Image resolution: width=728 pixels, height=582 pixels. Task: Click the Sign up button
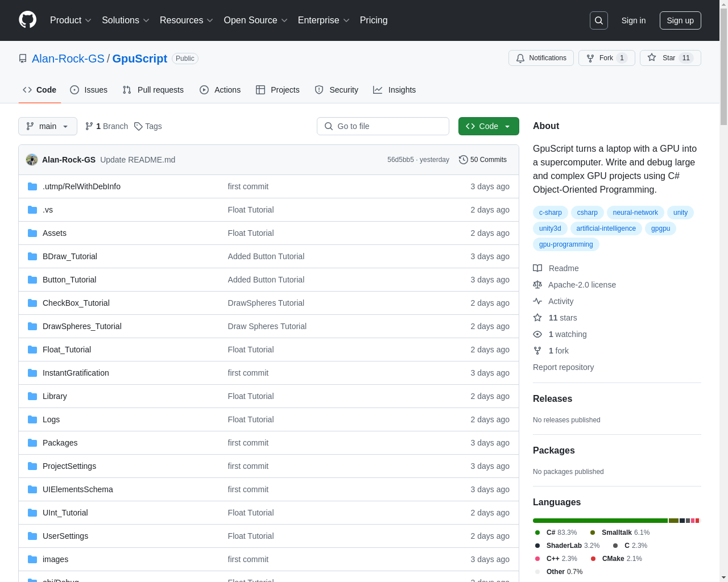coord(680,20)
